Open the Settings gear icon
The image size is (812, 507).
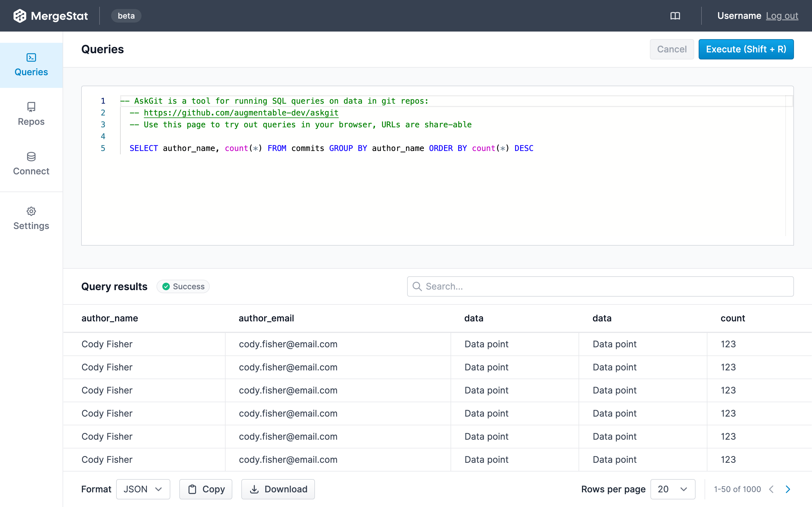[x=31, y=211]
